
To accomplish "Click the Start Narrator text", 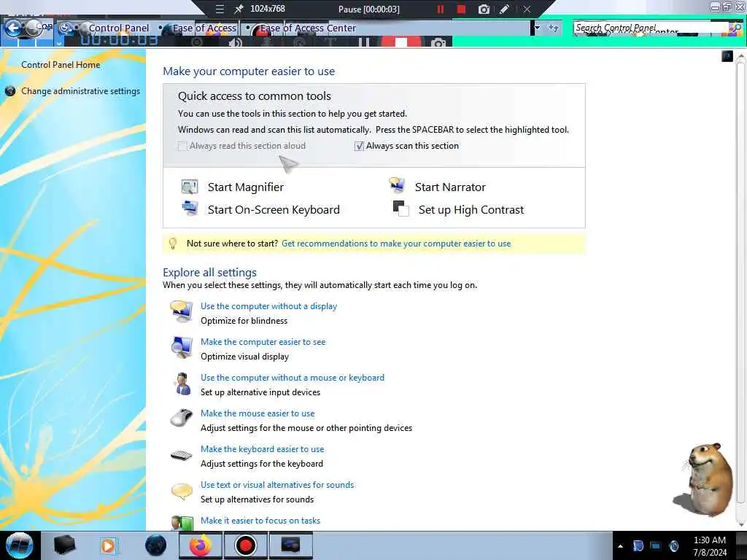I will click(450, 187).
